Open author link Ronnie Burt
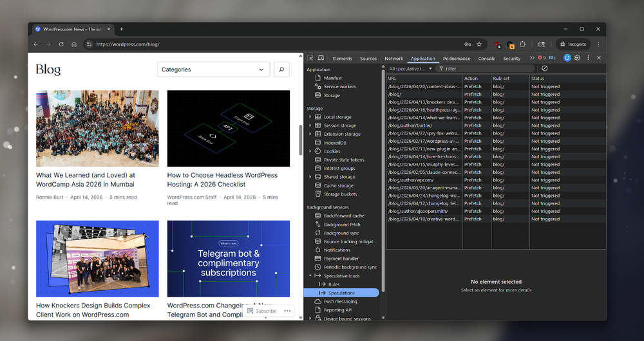The height and width of the screenshot is (341, 644). [50, 198]
